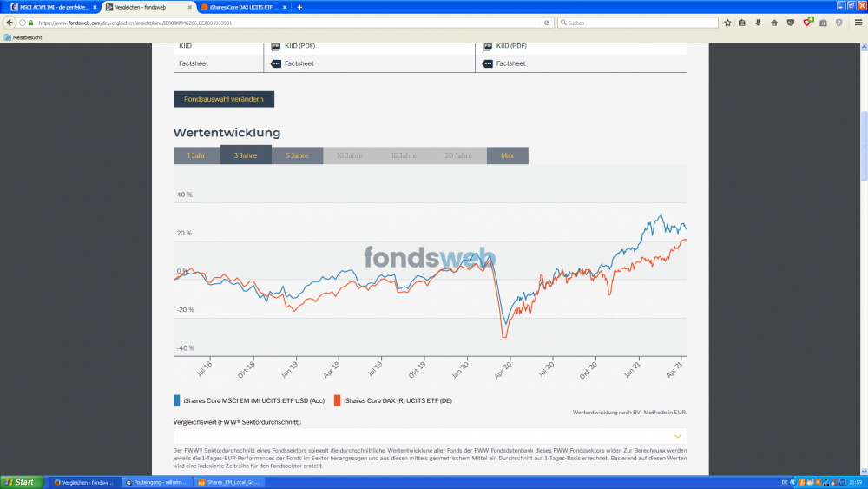
Task: Go back with the browser back arrow
Action: (10, 23)
